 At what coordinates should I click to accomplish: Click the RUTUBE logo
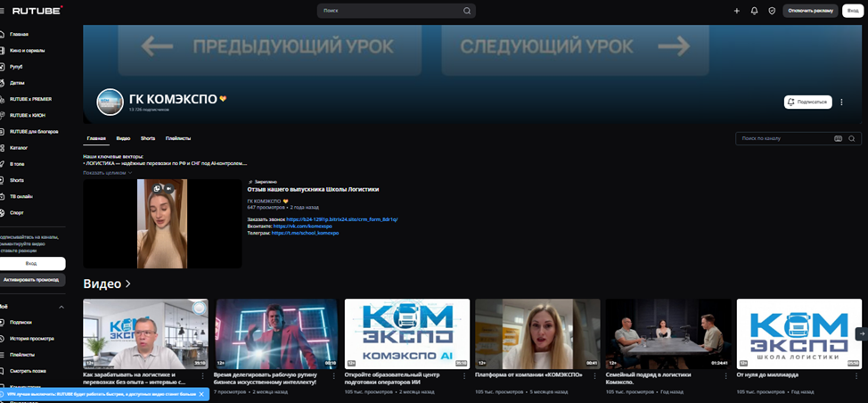coord(37,11)
